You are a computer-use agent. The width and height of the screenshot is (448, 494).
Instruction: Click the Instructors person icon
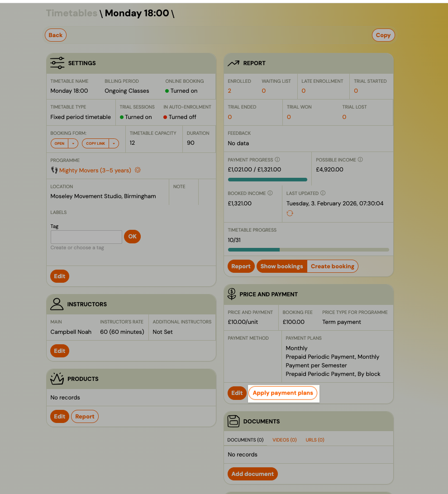(57, 304)
